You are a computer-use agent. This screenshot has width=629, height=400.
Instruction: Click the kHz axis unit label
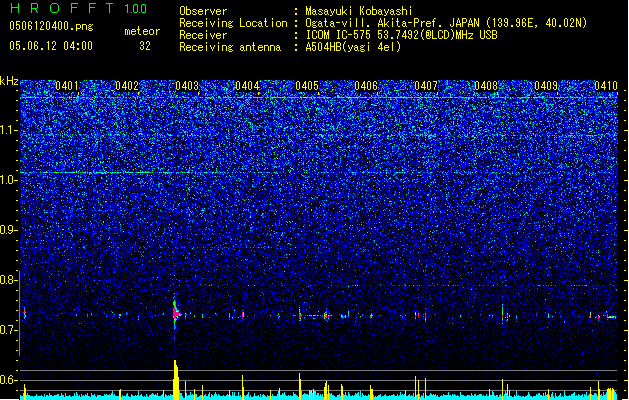(x=9, y=81)
